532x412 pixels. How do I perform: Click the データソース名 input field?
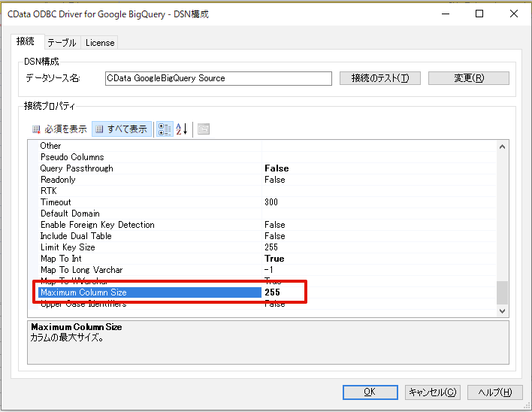[x=219, y=78]
